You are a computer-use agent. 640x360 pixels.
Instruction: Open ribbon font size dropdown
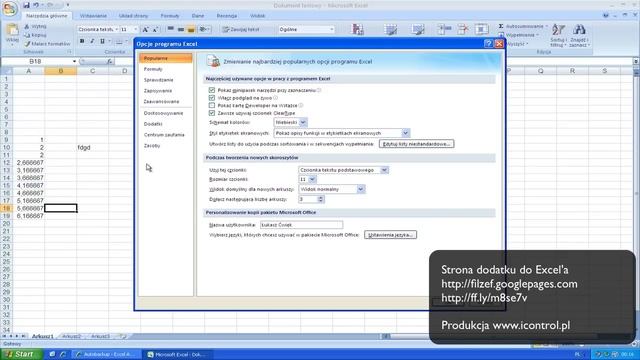pos(136,29)
